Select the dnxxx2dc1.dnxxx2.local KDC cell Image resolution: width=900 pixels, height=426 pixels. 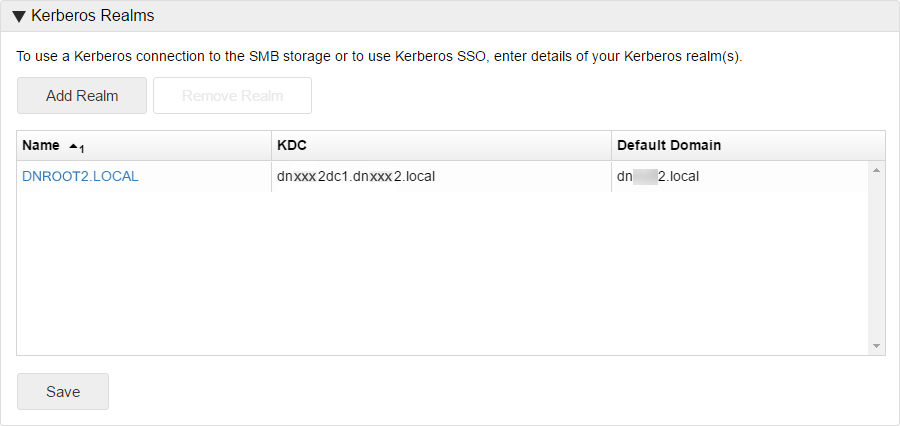point(356,176)
